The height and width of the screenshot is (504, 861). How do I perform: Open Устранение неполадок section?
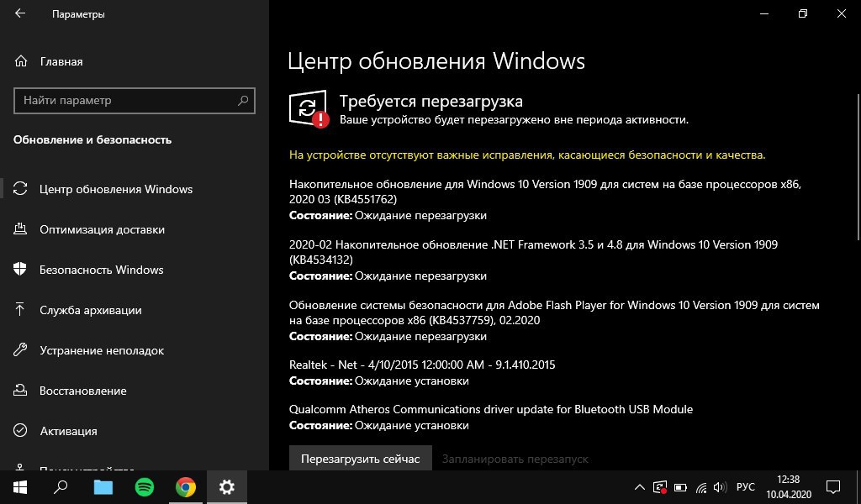pyautogui.click(x=102, y=350)
